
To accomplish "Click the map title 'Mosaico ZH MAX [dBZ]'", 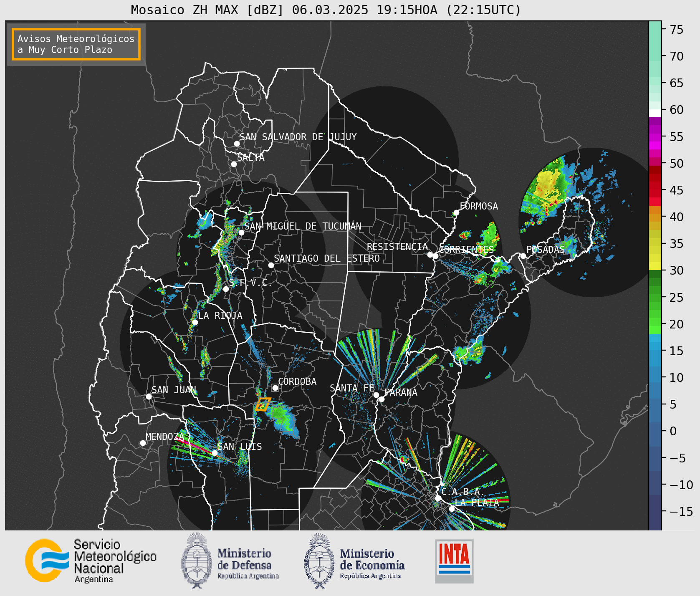I will 207,10.
